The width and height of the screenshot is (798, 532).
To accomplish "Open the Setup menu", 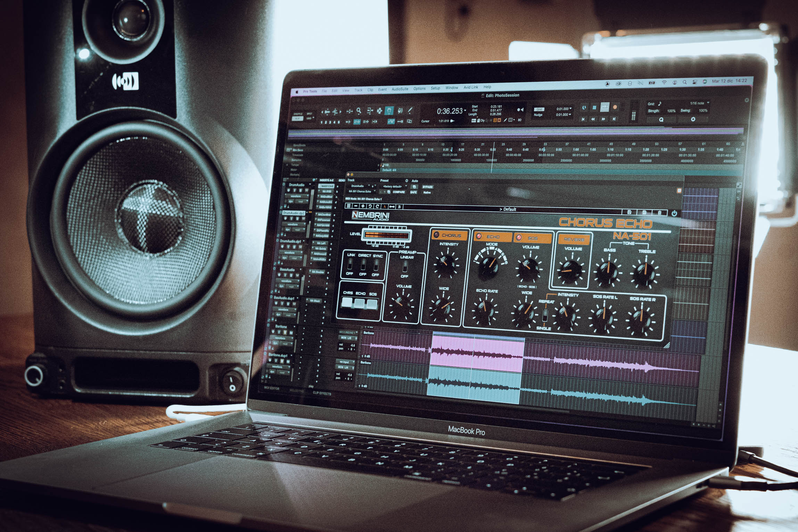I will click(435, 88).
